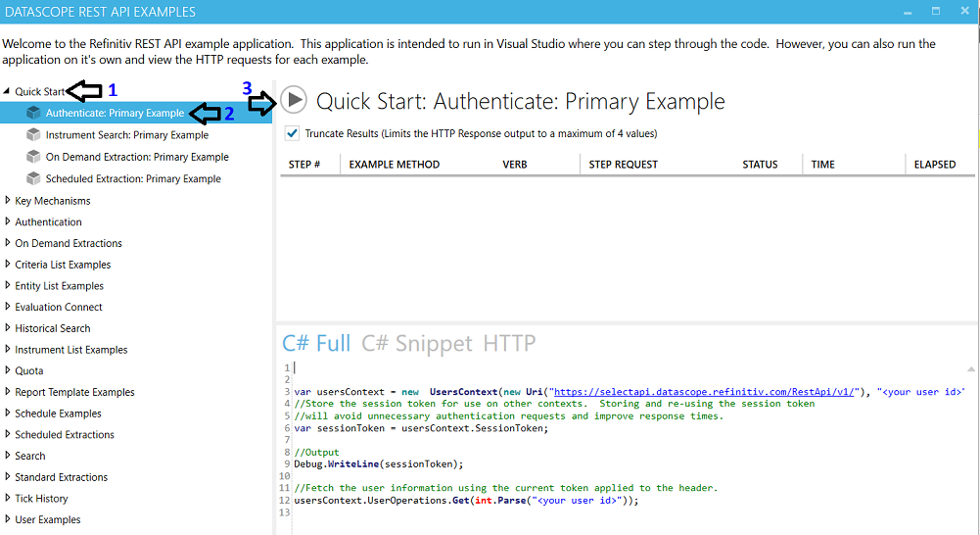Click the STEP REQUEST column header
Viewport: 980px width, 535px height.
[x=623, y=165]
